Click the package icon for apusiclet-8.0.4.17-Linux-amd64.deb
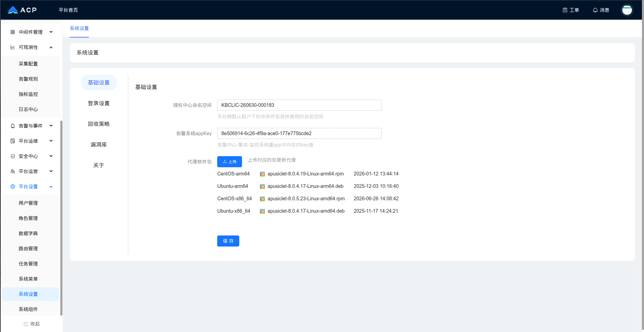644x332 pixels. [x=262, y=211]
